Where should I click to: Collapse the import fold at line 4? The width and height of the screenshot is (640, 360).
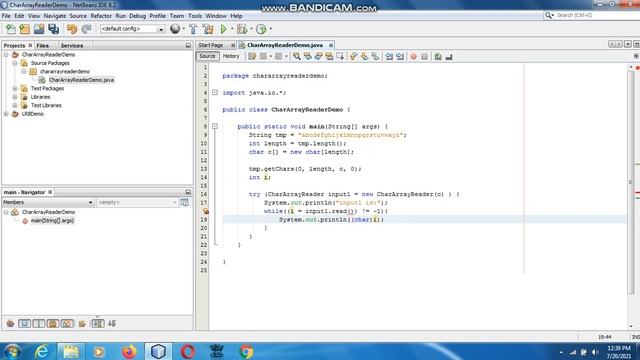point(215,93)
